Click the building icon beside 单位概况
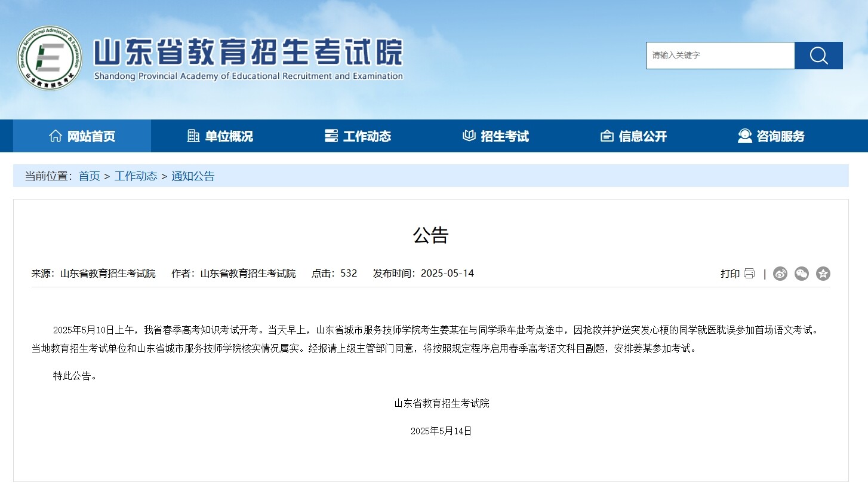 coord(193,136)
